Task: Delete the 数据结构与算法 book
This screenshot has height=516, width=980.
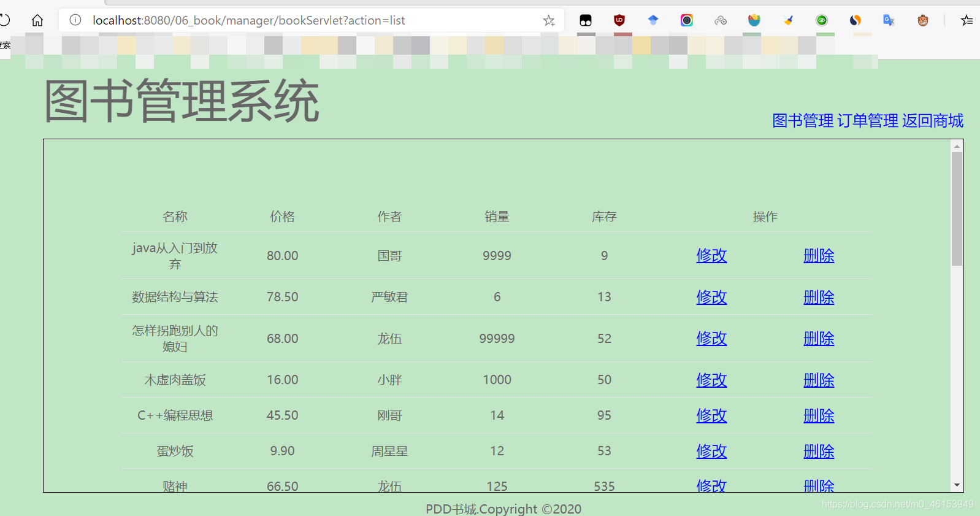Action: [x=819, y=298]
